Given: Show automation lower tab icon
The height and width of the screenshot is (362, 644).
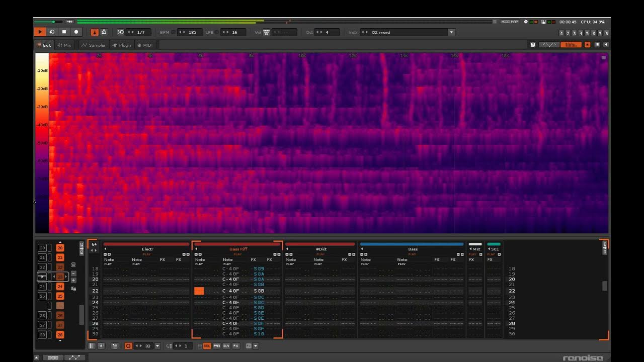Looking at the screenshot, I should click(x=74, y=357).
